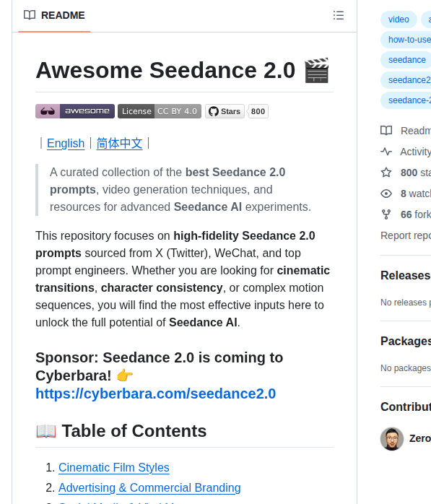Click the Report repository link
The image size is (431, 504).
click(406, 235)
